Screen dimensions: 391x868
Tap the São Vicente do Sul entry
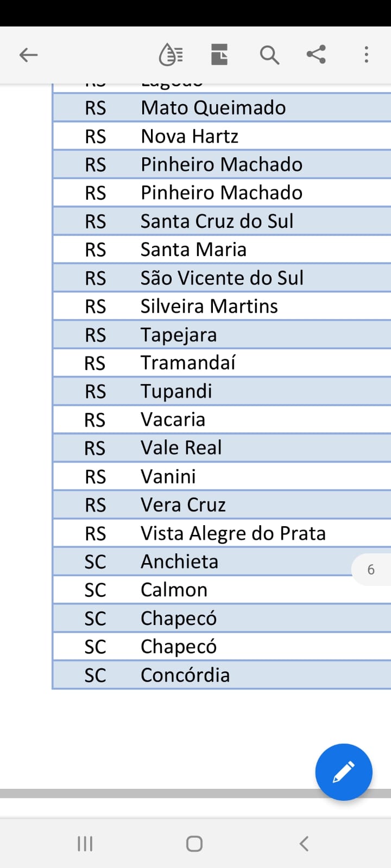click(222, 278)
